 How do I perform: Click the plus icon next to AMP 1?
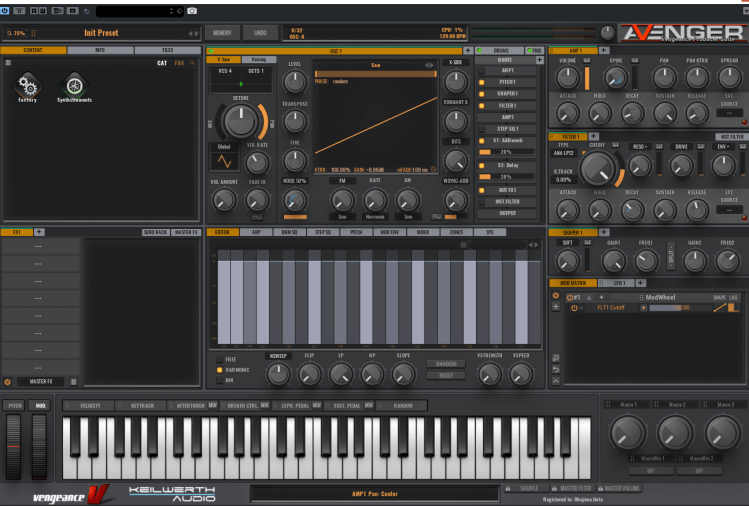[x=604, y=50]
